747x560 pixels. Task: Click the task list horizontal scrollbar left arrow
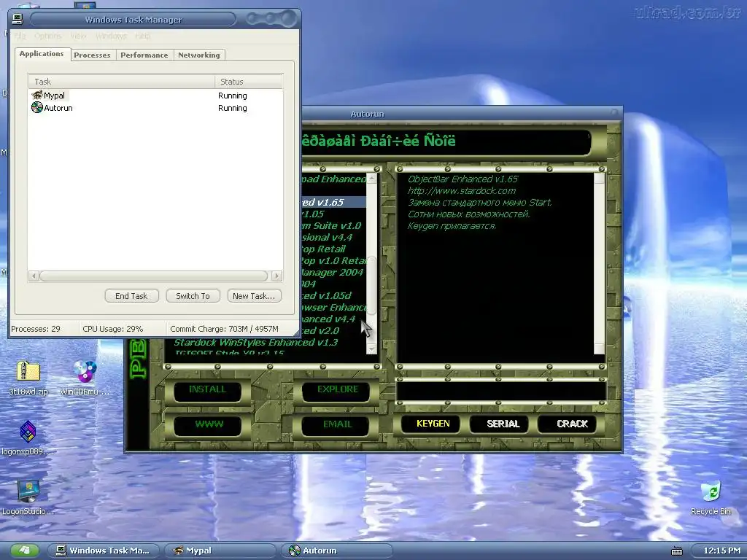34,276
